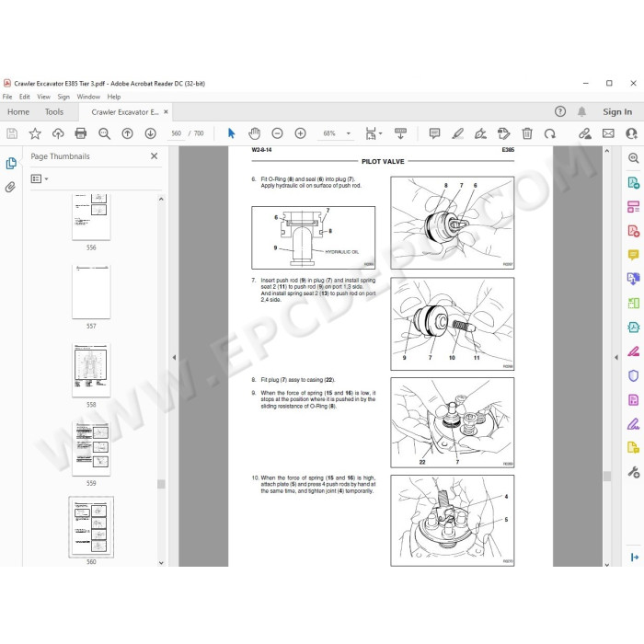Viewport: 644px width, 644px height.
Task: Go to next page with down arrow
Action: pos(150,133)
